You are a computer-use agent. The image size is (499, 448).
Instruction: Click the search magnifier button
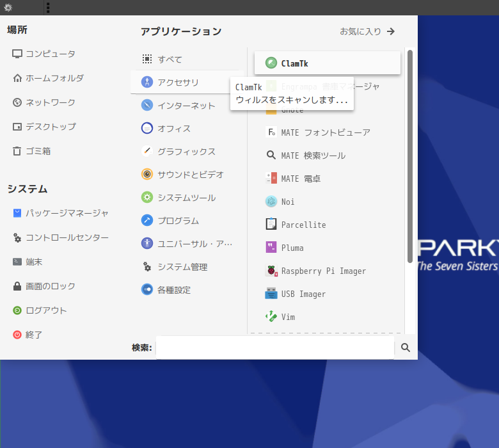point(406,348)
